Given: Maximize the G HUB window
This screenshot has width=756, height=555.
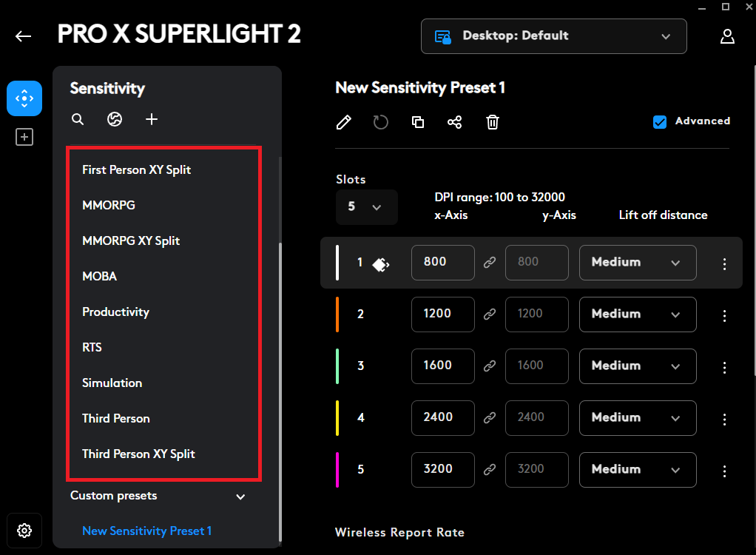Looking at the screenshot, I should coord(726,7).
